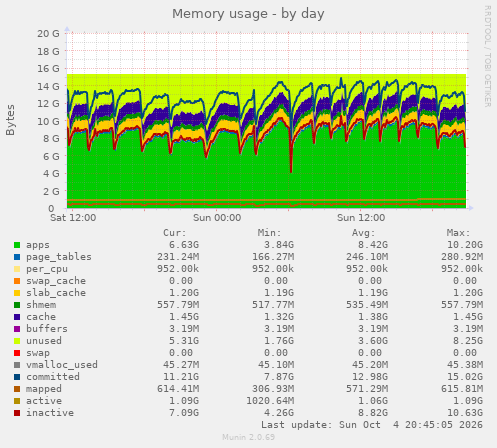Click the per_cpu legend color swatch
497x448 pixels.
click(x=17, y=269)
